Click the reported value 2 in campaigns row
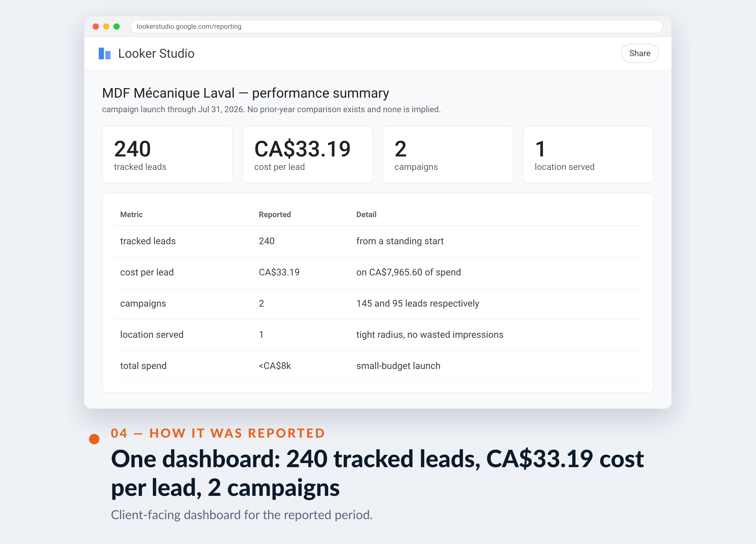 (x=261, y=303)
